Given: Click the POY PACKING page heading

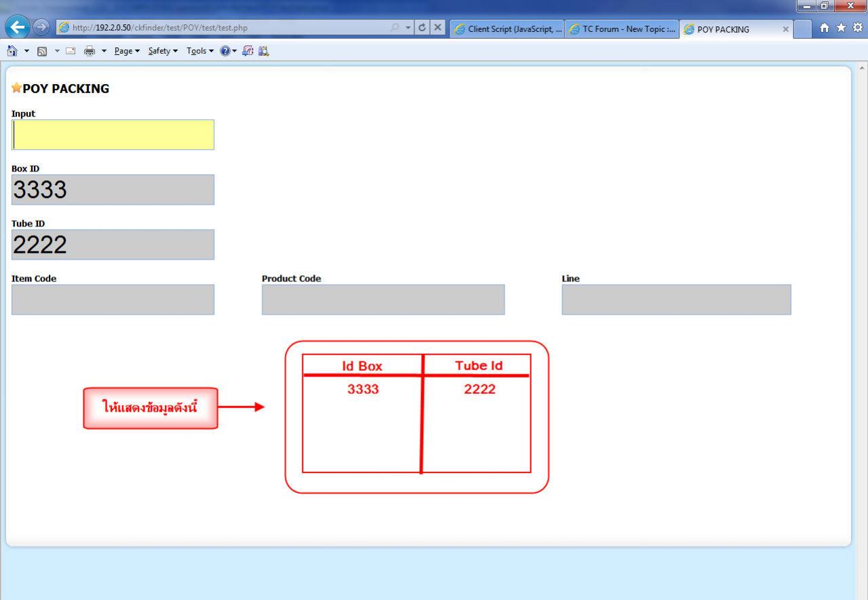Looking at the screenshot, I should point(66,89).
